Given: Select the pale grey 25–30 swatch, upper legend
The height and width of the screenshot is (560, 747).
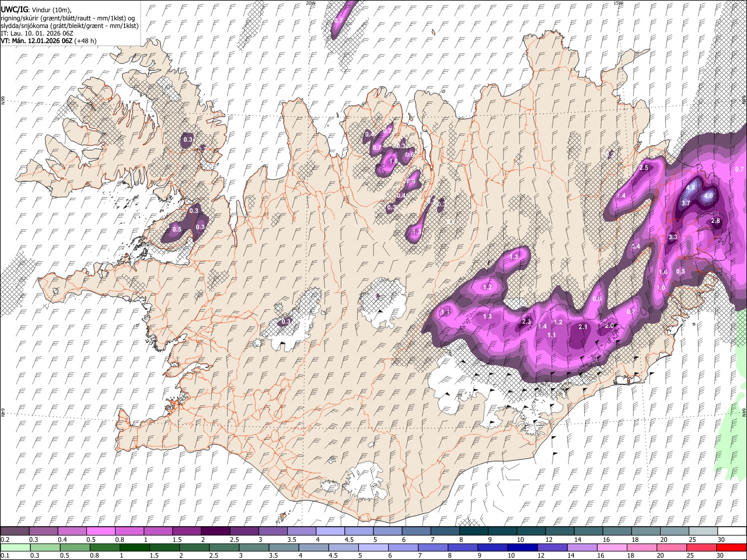Looking at the screenshot, I should [703, 531].
